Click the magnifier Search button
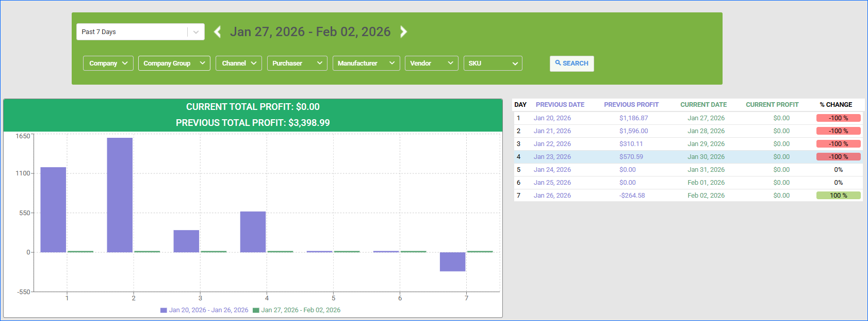This screenshot has height=321, width=868. click(571, 63)
